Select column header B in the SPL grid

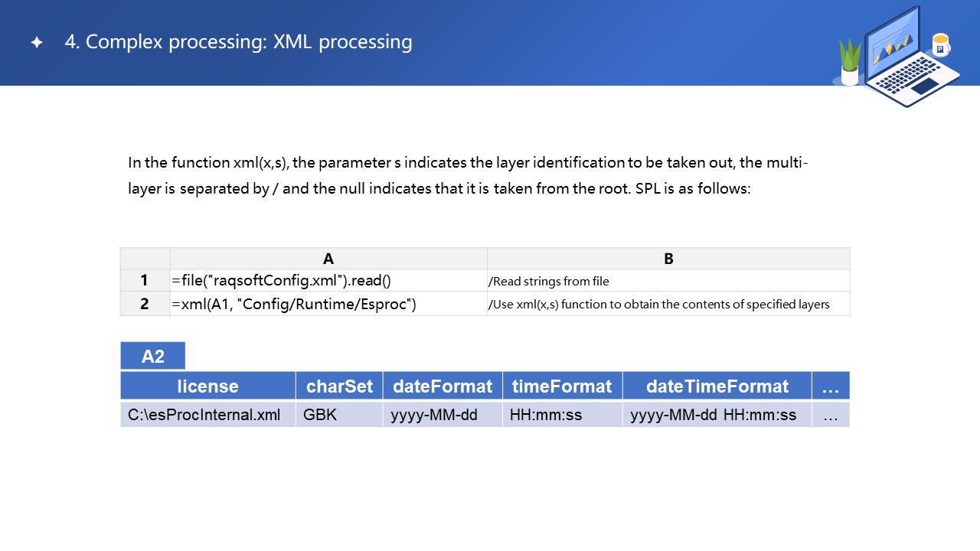tap(668, 259)
